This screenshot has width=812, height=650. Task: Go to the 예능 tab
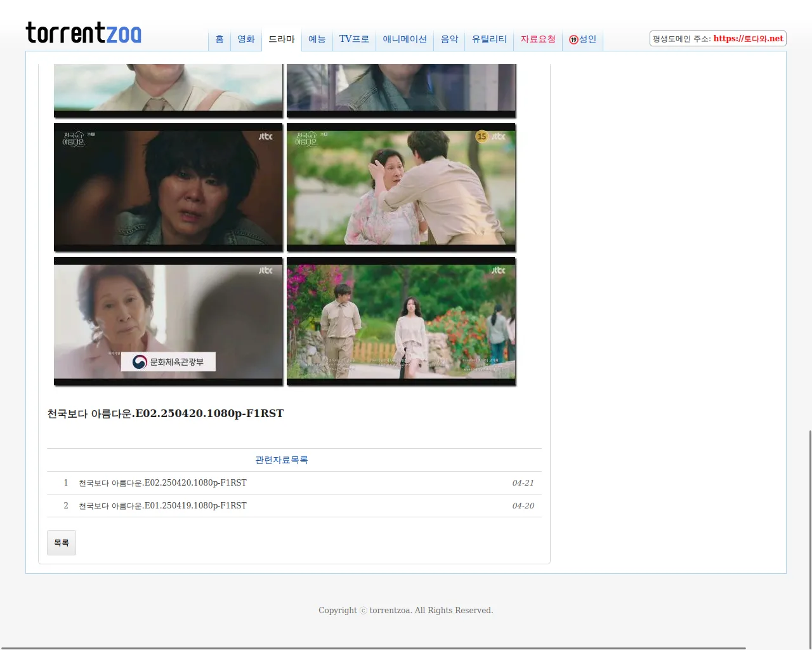click(x=317, y=39)
